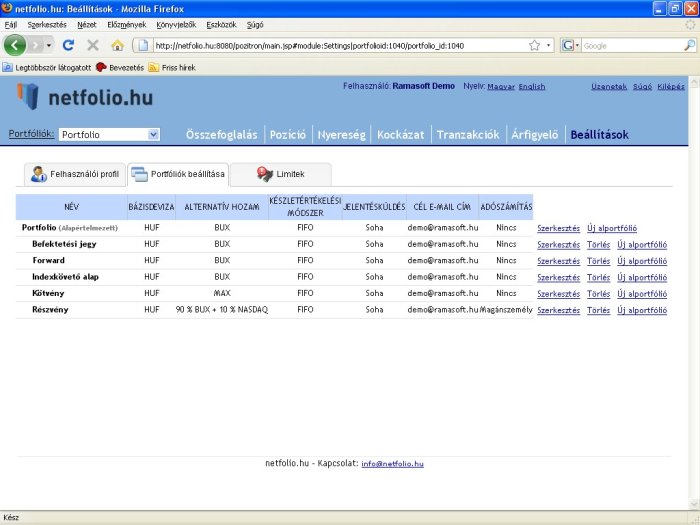Image resolution: width=700 pixels, height=525 pixels.
Task: Click the info@netfolio.hu contact link
Action: pyautogui.click(x=392, y=464)
